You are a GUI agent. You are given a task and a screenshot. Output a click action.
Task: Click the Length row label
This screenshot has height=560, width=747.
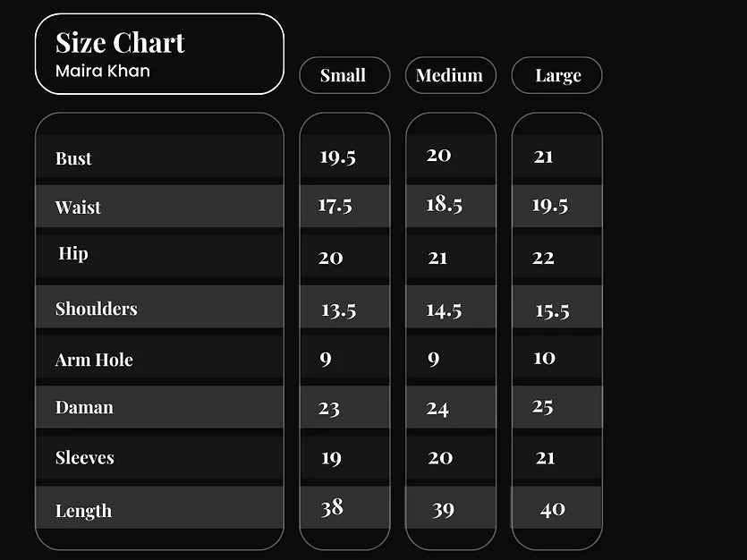83,512
